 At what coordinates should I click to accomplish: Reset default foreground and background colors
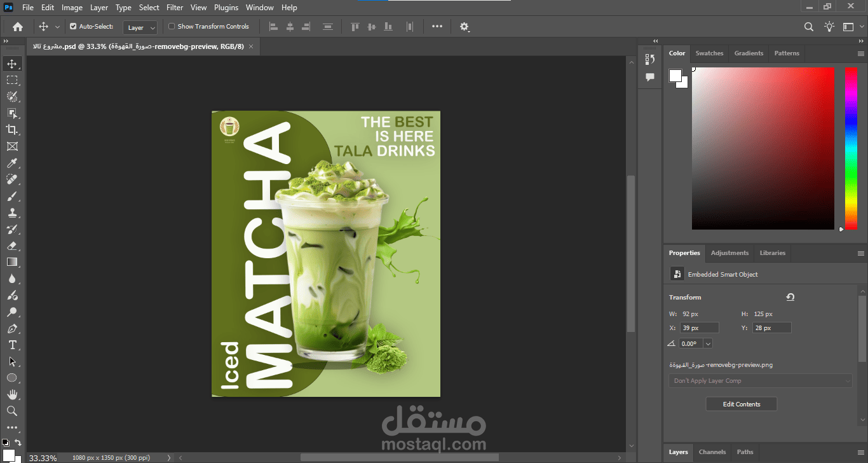[5, 443]
